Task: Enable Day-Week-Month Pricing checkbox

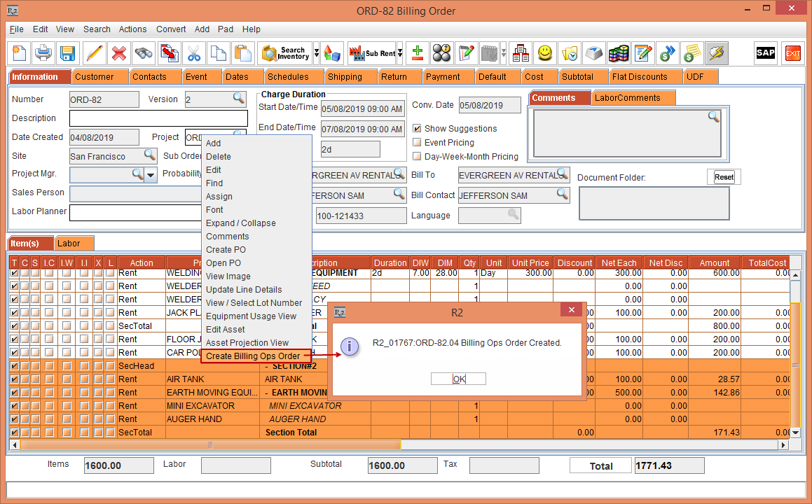Action: 417,157
